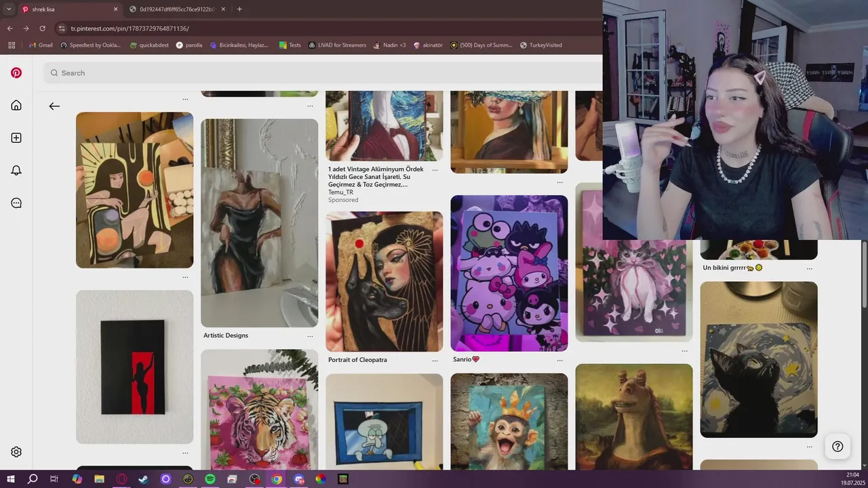868x488 pixels.
Task: Open Pinterest settings gear at bottom left
Action: point(16,452)
